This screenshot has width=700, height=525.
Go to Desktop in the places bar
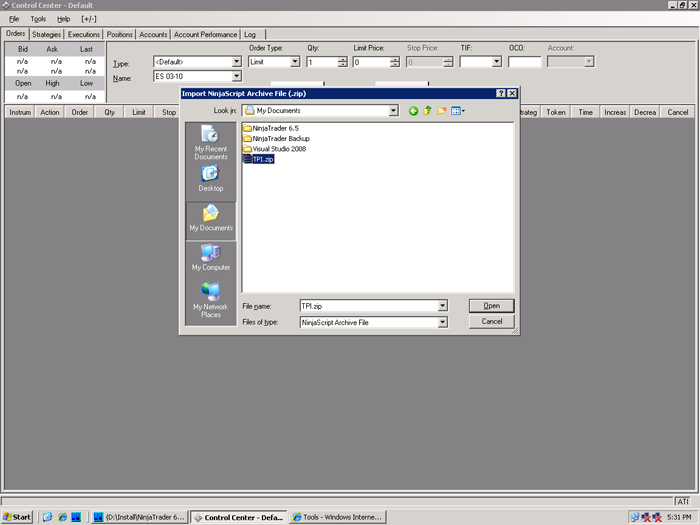pyautogui.click(x=210, y=178)
